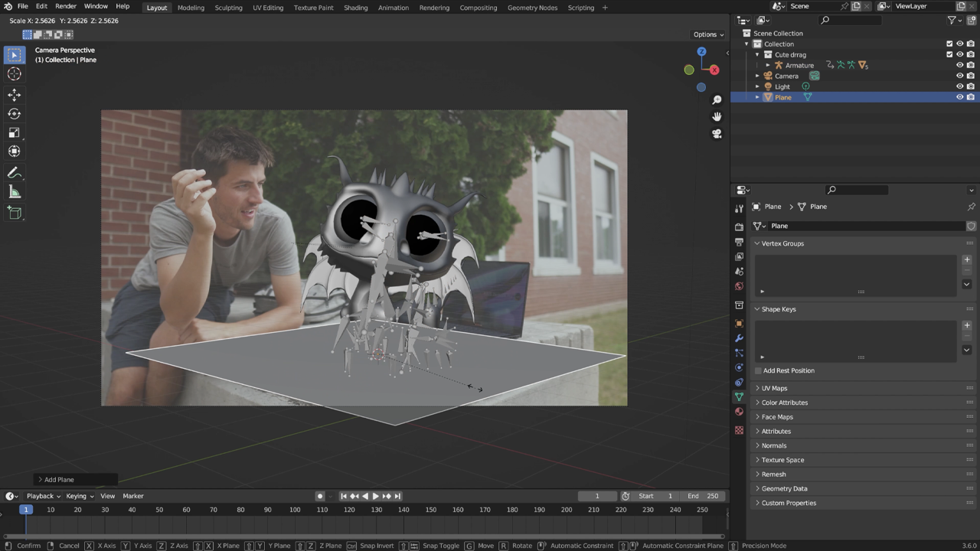Open the Render properties tab

739,227
